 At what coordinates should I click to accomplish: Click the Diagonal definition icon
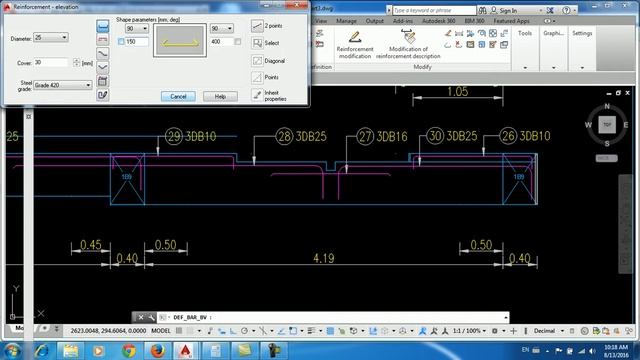(x=257, y=60)
